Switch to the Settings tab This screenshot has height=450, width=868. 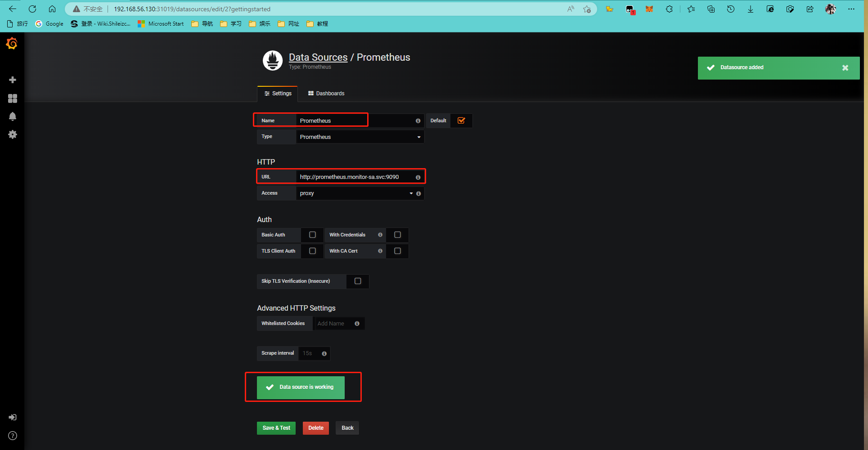(278, 94)
